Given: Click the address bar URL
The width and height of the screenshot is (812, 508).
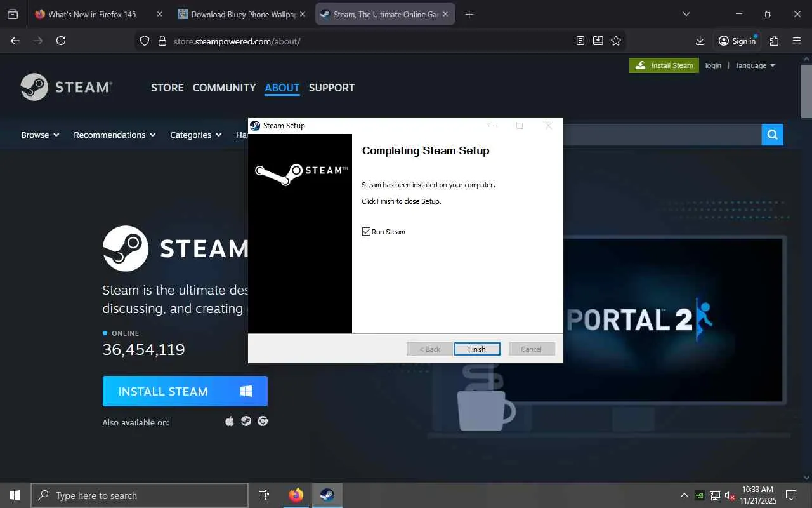Looking at the screenshot, I should (237, 41).
